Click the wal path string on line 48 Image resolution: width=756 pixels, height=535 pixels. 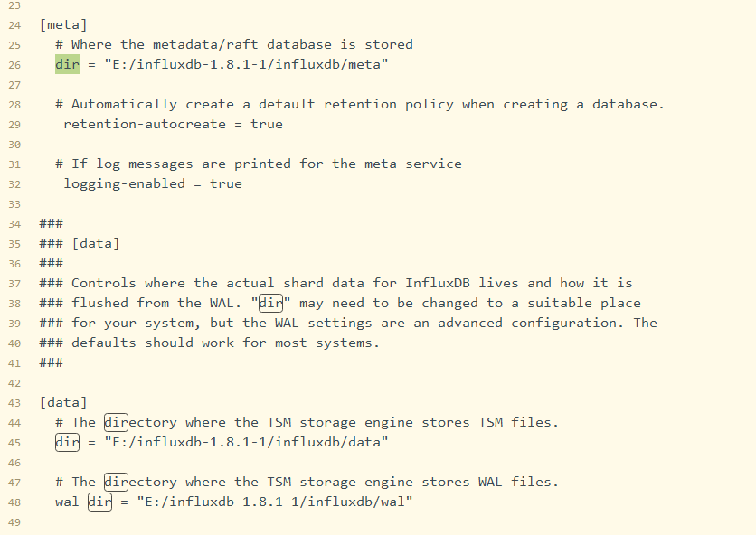275,502
